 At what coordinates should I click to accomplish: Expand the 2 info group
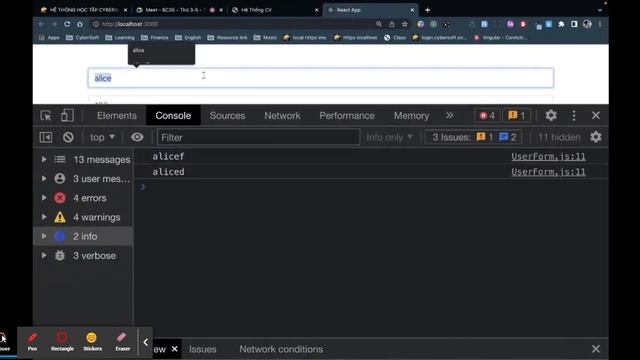click(x=44, y=236)
